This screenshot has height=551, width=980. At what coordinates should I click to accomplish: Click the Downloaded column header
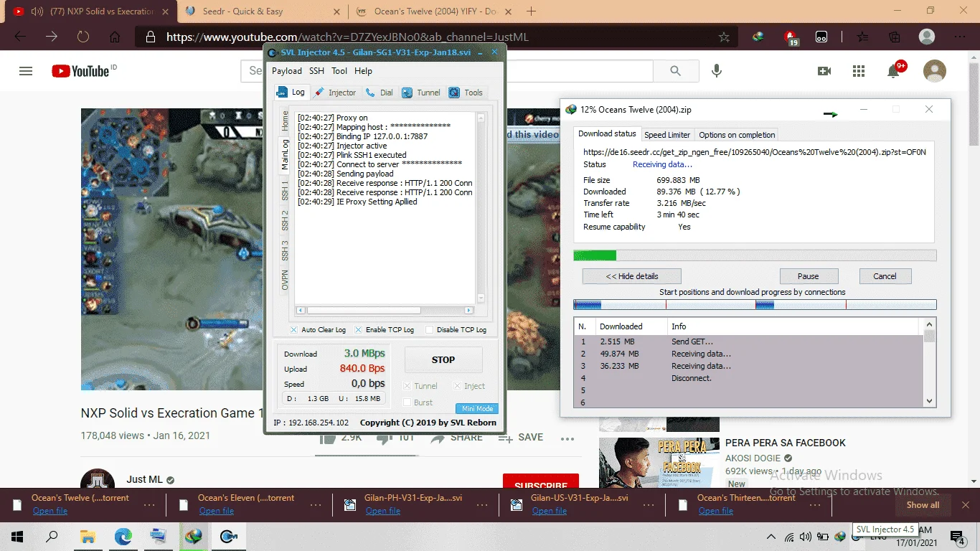pyautogui.click(x=631, y=326)
